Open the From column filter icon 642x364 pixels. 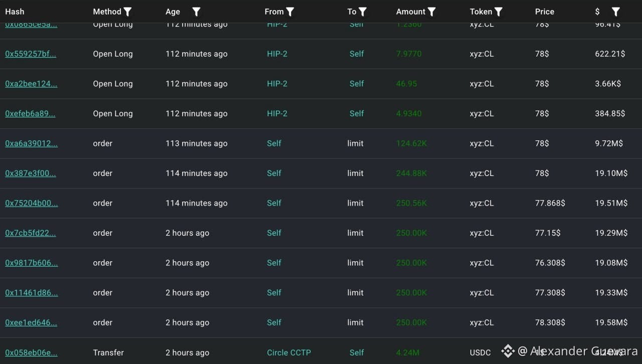(290, 12)
